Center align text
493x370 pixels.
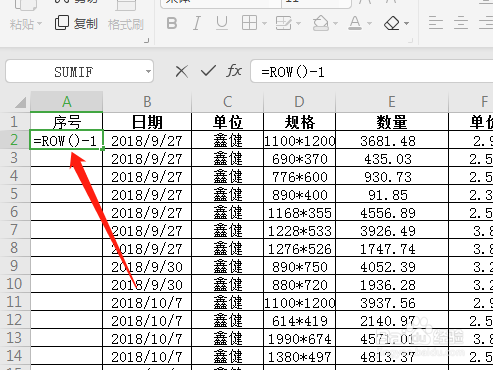461,23
